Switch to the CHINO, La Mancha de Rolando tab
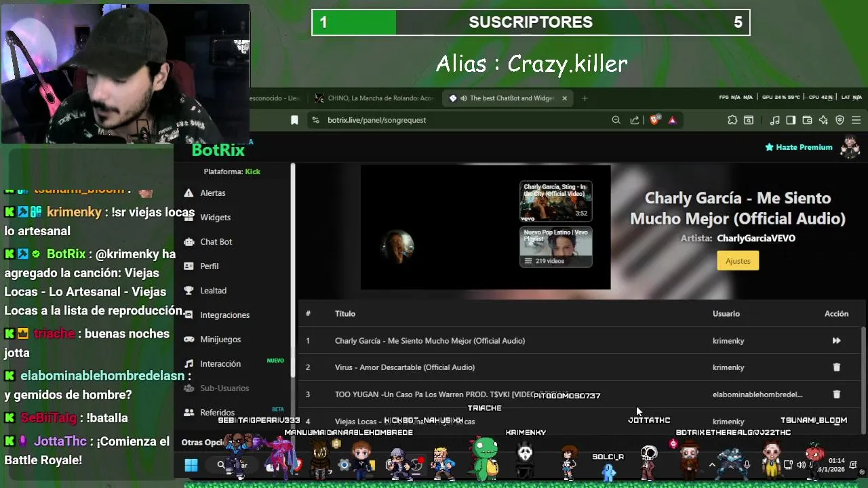 click(374, 98)
